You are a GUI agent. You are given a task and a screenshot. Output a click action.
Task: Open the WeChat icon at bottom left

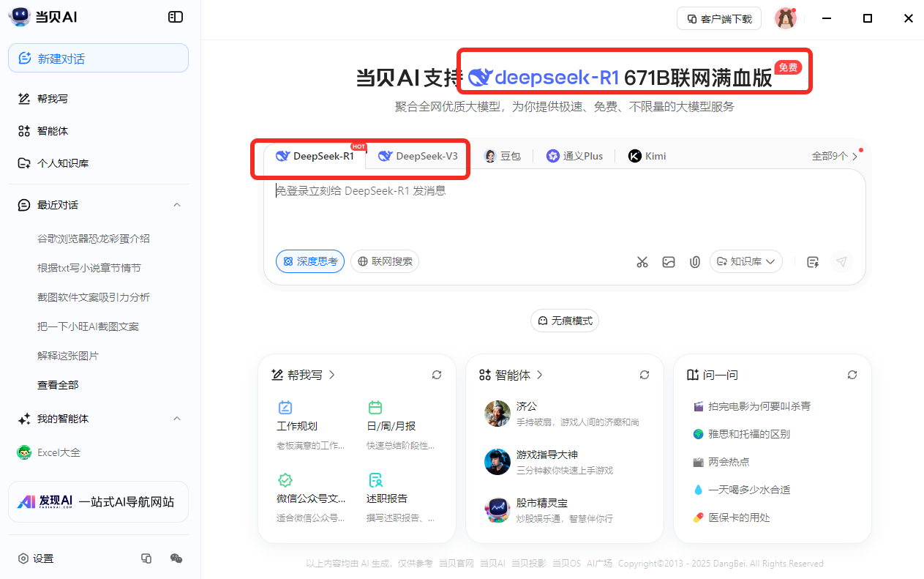click(176, 559)
